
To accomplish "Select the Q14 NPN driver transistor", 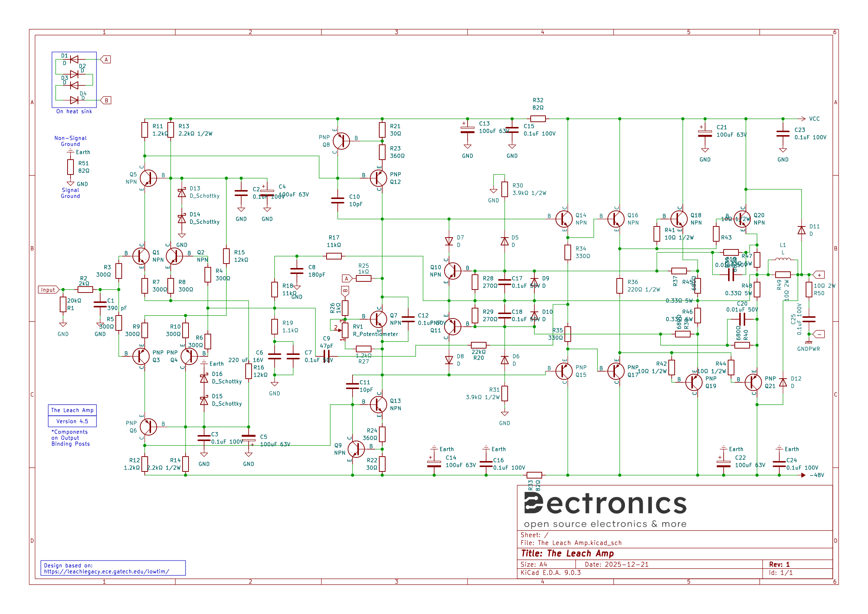I will click(x=564, y=219).
